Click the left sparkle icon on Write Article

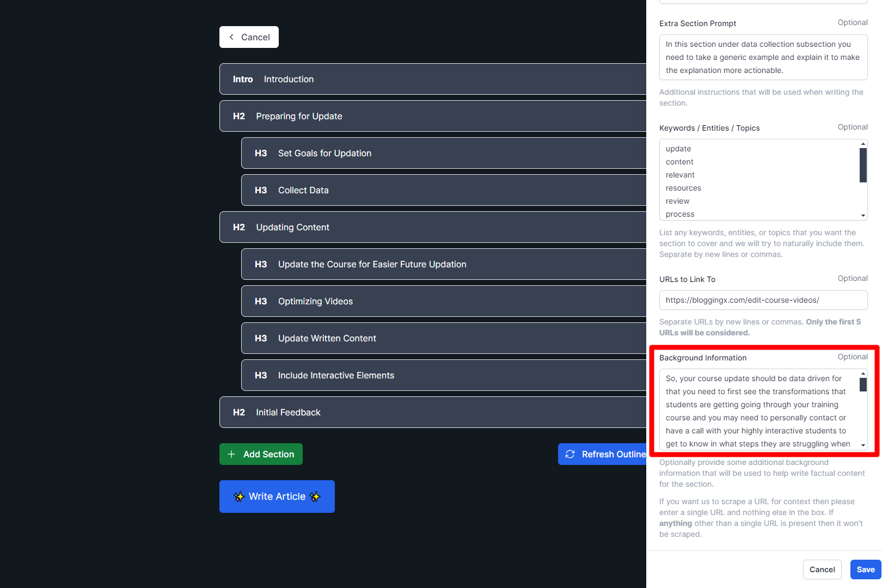[239, 497]
